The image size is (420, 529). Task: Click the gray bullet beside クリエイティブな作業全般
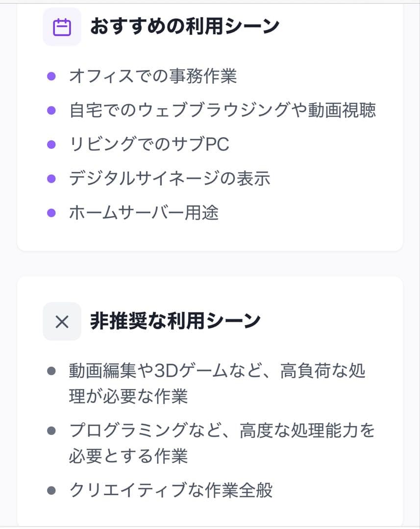tap(51, 490)
